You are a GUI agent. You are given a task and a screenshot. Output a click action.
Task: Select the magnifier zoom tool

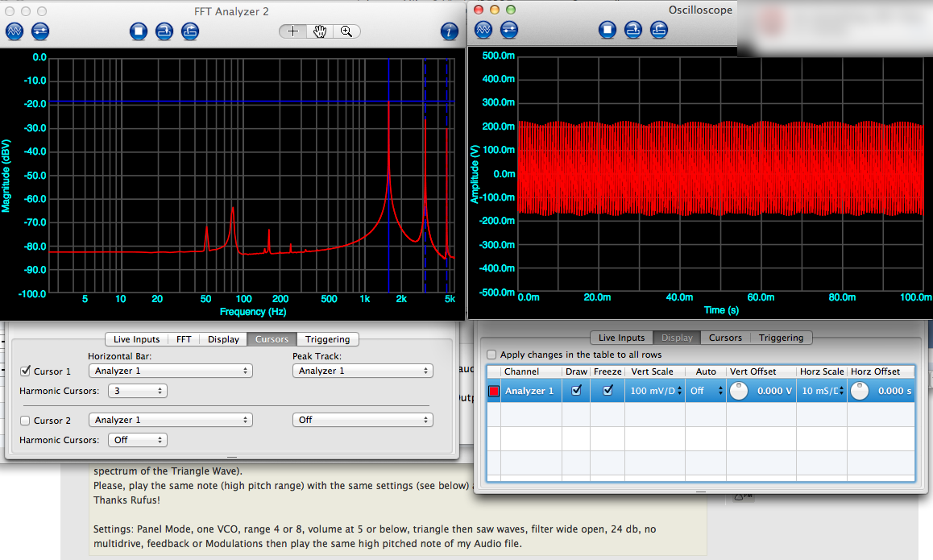pos(346,31)
